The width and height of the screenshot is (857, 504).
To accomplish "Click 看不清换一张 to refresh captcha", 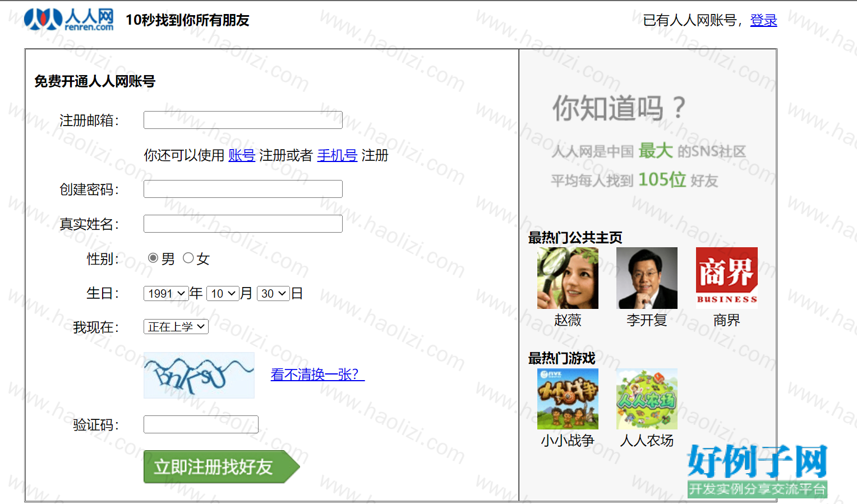I will [x=317, y=374].
